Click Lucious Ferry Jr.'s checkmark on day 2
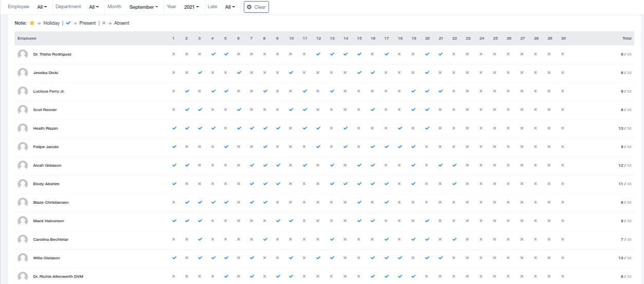 click(187, 91)
